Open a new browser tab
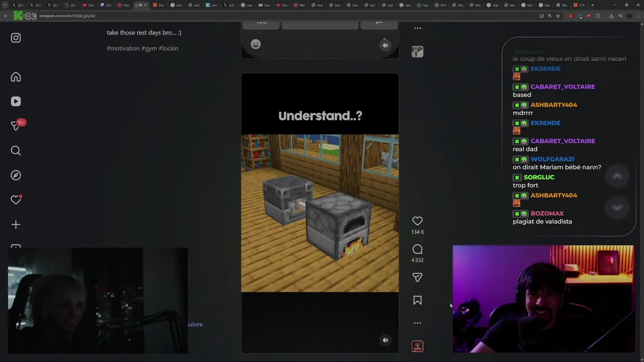Screen dimensions: 644x362 [x=592, y=5]
